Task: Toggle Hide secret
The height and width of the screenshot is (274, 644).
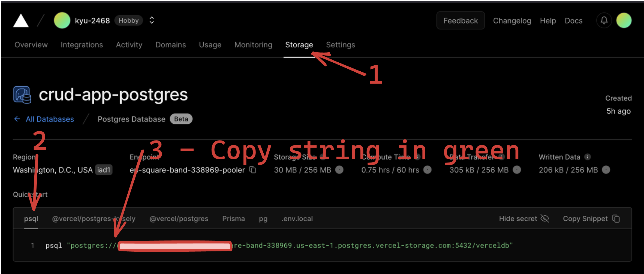Action: [524, 219]
